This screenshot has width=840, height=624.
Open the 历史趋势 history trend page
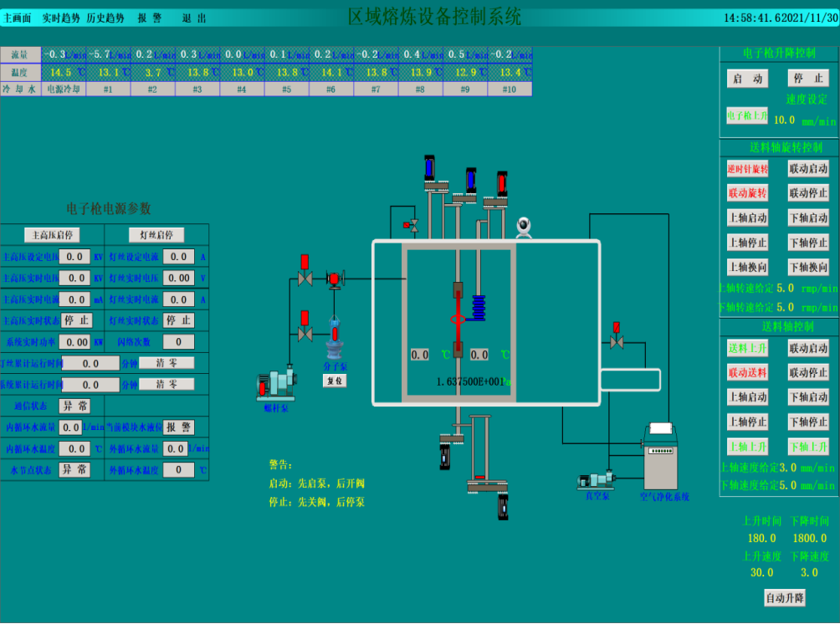point(105,18)
